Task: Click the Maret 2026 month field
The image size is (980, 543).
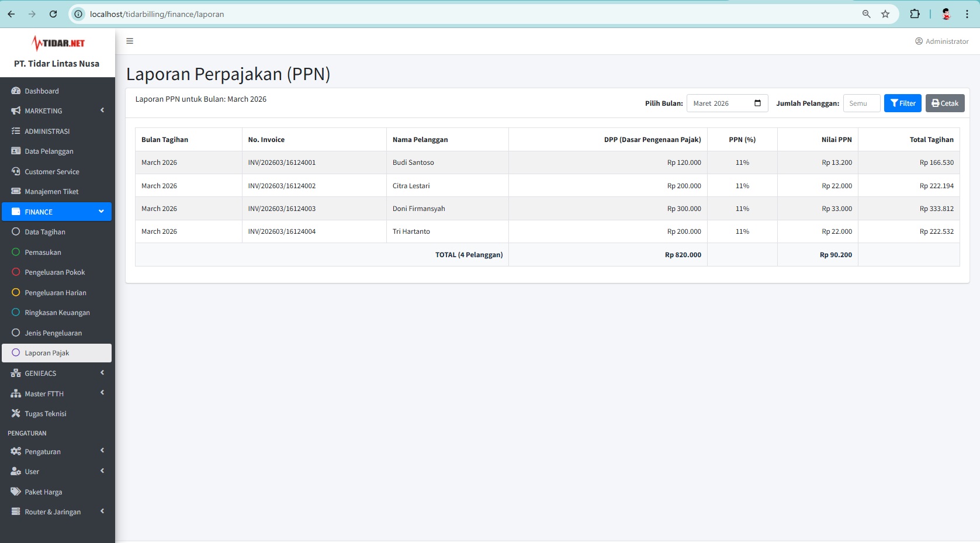Action: pyautogui.click(x=727, y=103)
